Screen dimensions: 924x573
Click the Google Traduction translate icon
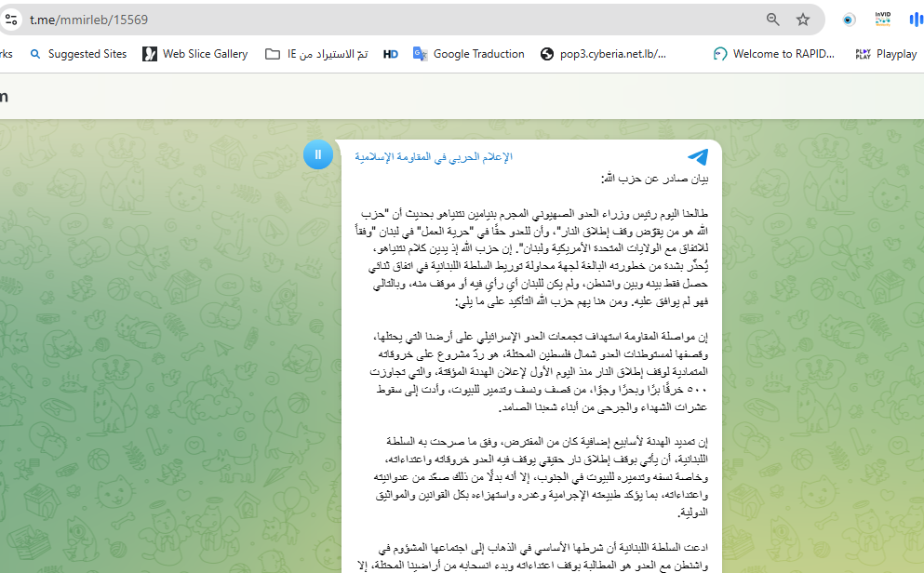[x=421, y=53]
